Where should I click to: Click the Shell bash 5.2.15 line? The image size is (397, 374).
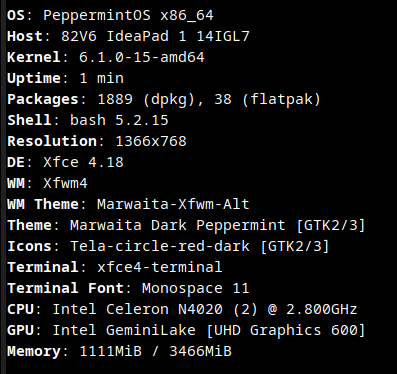point(88,120)
